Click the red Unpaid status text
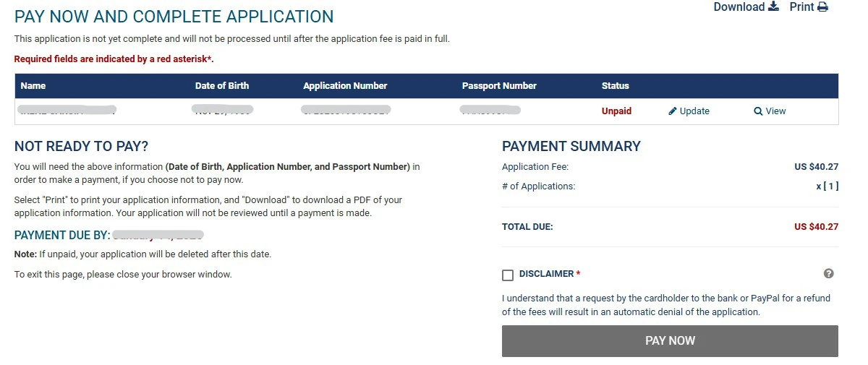 point(616,111)
